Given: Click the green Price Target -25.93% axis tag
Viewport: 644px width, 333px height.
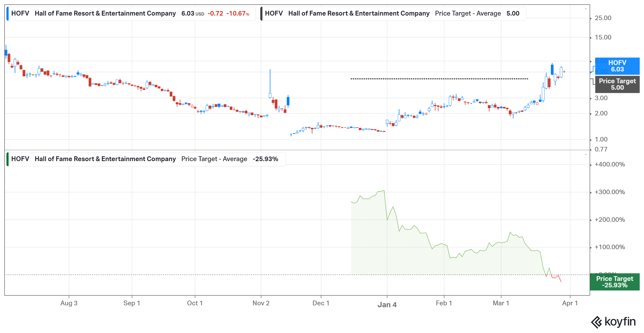Looking at the screenshot, I should 614,282.
